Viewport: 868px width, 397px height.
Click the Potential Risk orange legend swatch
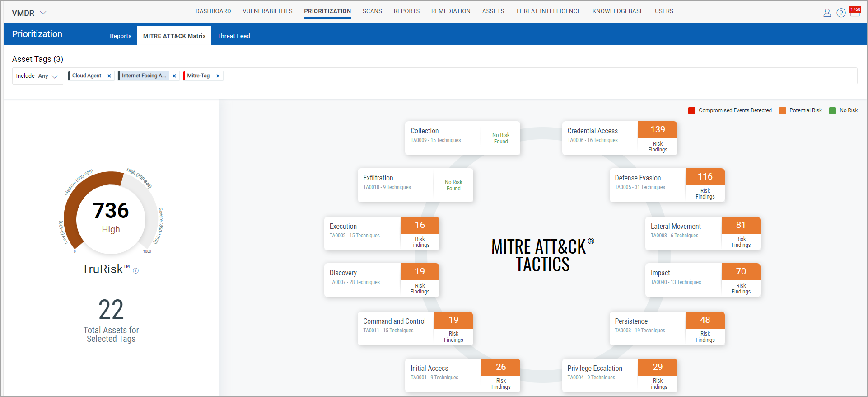click(783, 111)
